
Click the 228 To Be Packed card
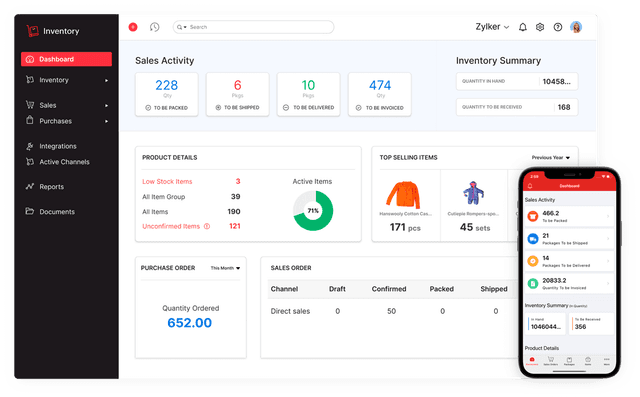coord(167,95)
